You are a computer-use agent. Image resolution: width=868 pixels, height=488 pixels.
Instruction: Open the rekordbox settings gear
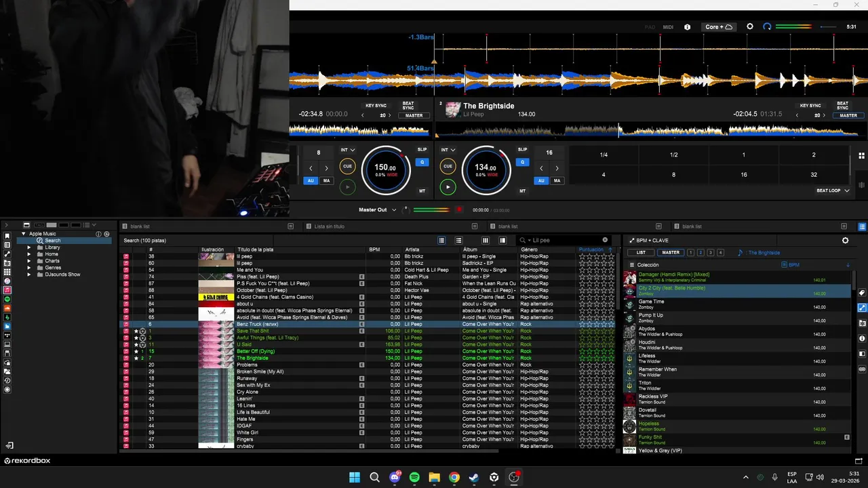749,26
